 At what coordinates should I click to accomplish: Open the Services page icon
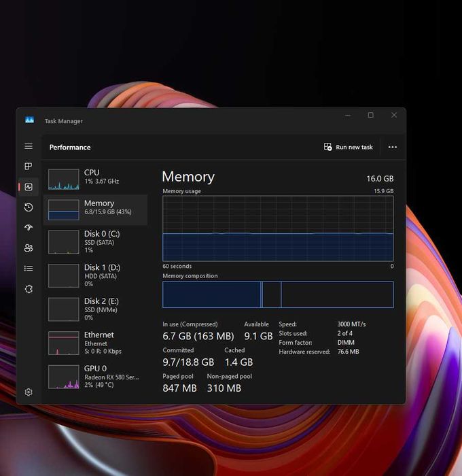pyautogui.click(x=29, y=289)
